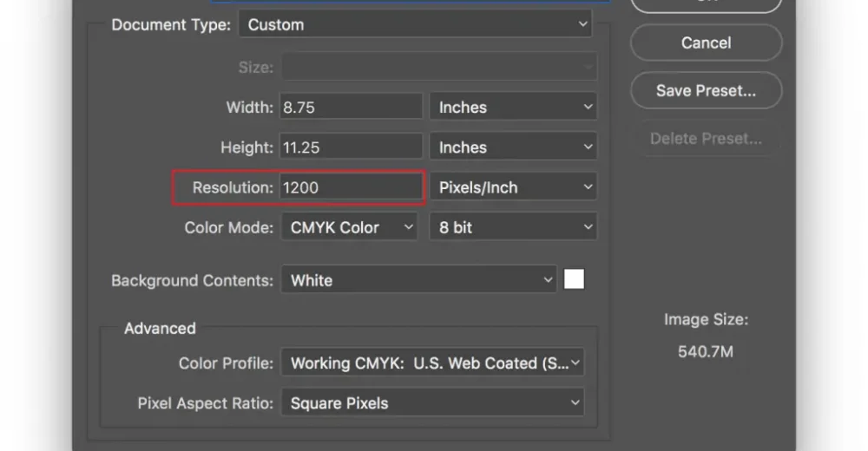
Task: Click the Height value field
Action: tap(351, 147)
